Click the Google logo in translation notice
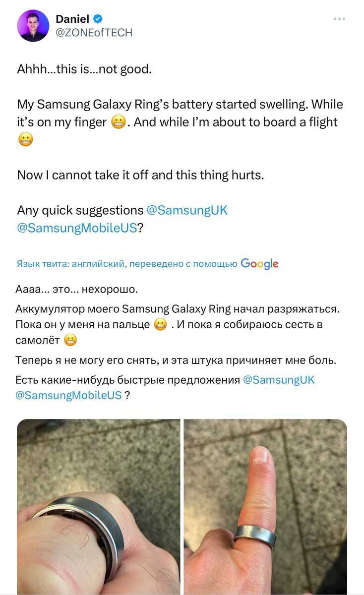 259,264
